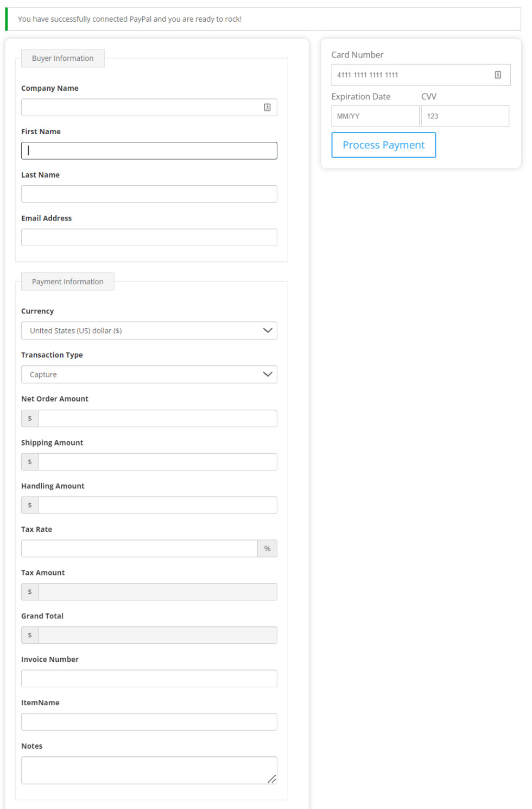Click percent sign beside Tax Rate

[x=267, y=549]
